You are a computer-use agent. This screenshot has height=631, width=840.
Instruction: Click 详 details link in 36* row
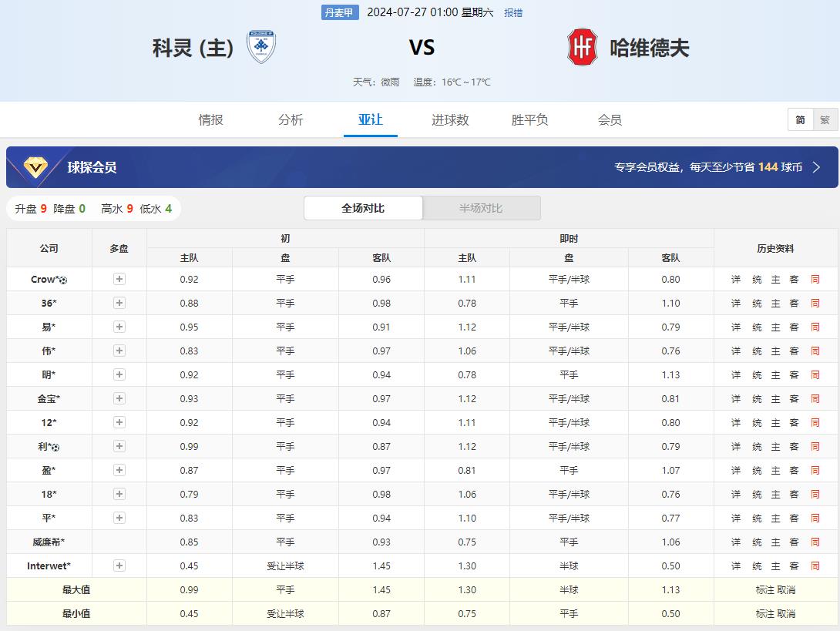pos(736,304)
